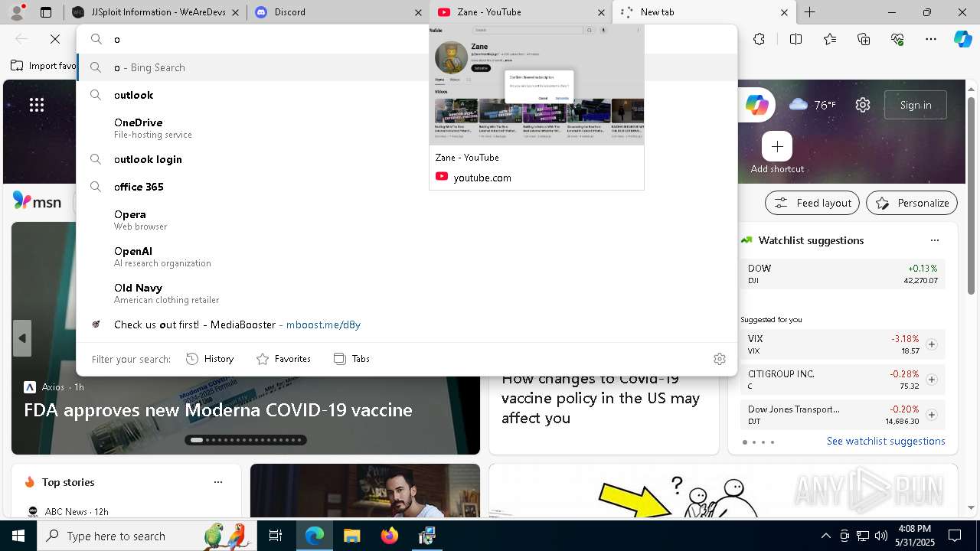
Task: Open Watchlist suggestions more options
Action: pyautogui.click(x=934, y=240)
